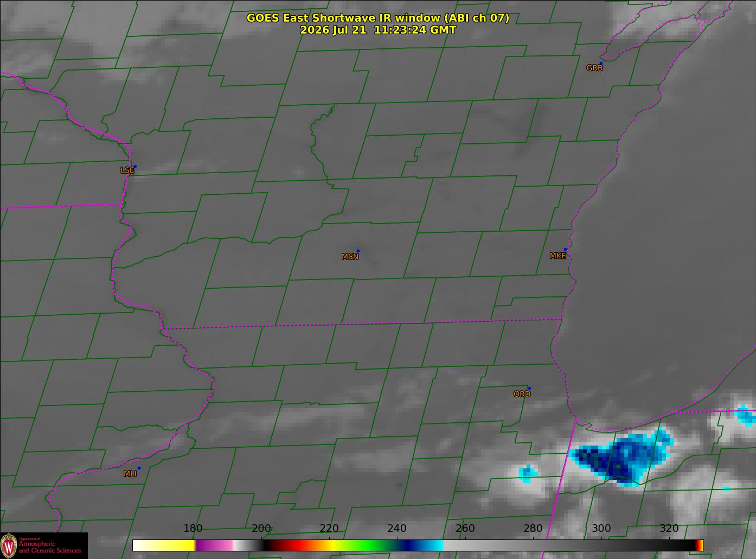Click the 180 label on the colorbar
Image resolution: width=756 pixels, height=559 pixels.
[x=193, y=529]
